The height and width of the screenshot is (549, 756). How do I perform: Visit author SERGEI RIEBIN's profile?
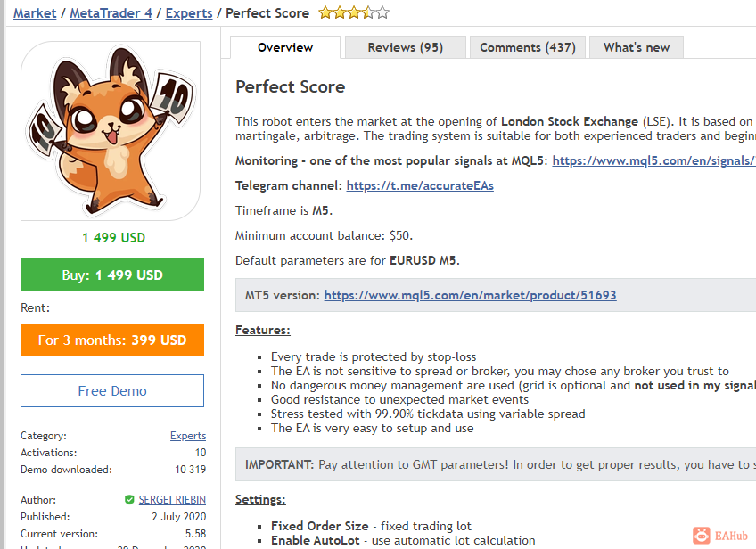(x=172, y=500)
